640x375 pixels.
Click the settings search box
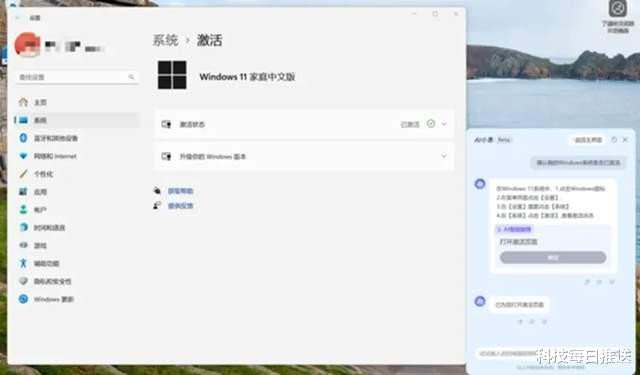[x=77, y=77]
